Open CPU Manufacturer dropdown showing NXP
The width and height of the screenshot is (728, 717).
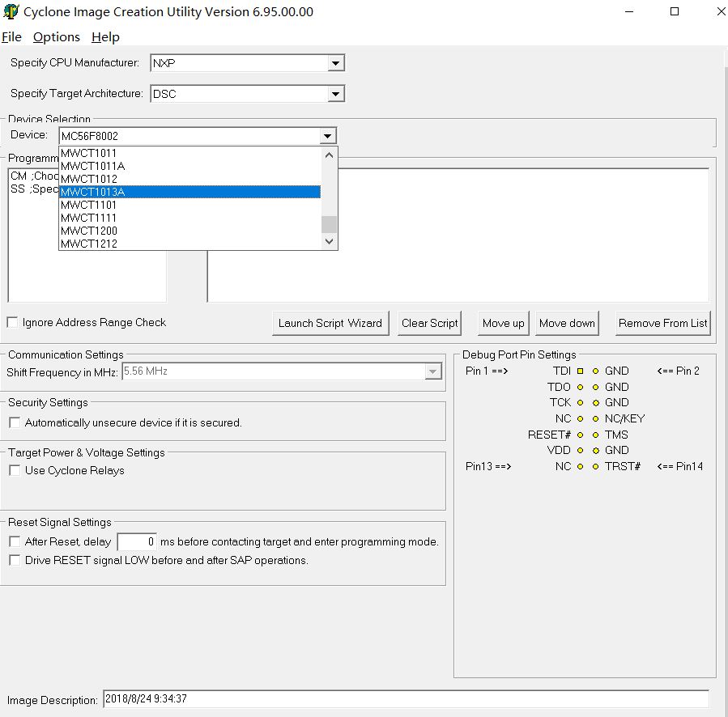point(335,63)
